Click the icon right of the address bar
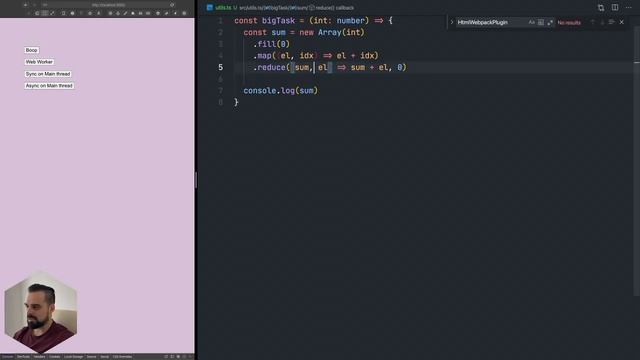 click(x=172, y=5)
